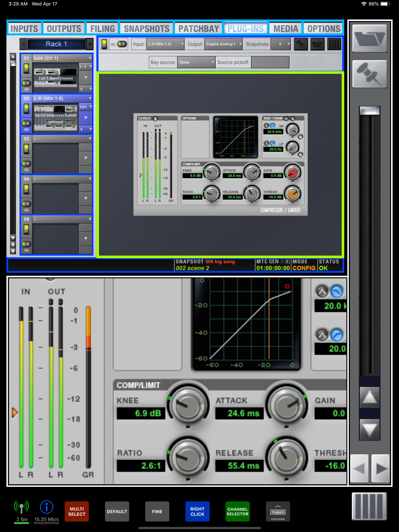Click the left arrow in right sidebar

359,468
